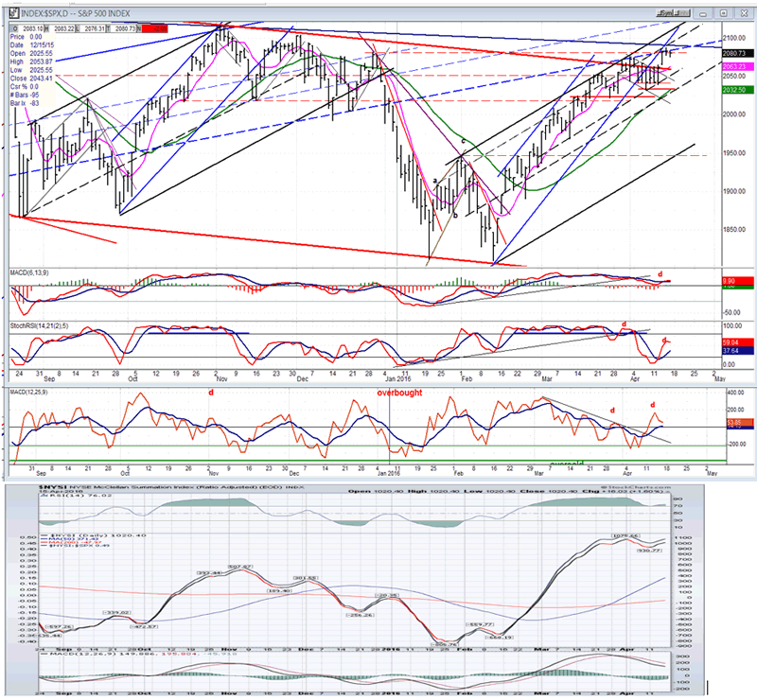Click the Close 2043.41 row in data box
Image resolution: width=757 pixels, height=700 pixels.
(x=31, y=79)
